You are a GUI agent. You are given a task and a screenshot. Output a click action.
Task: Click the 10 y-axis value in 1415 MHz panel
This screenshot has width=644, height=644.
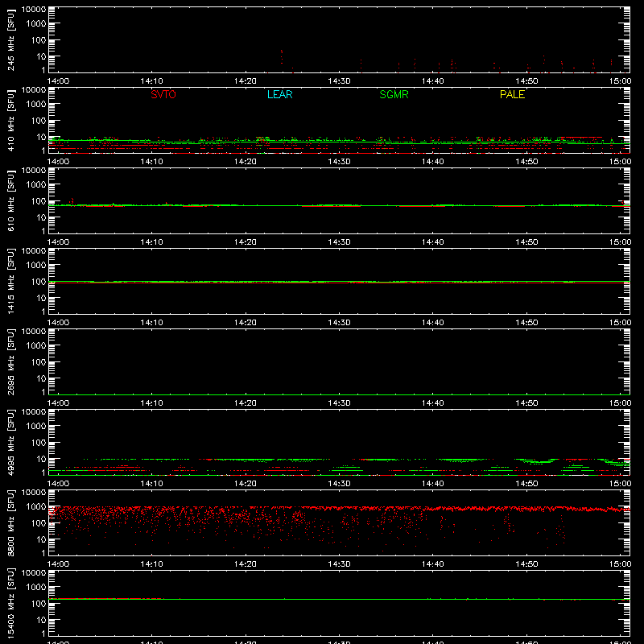41,298
